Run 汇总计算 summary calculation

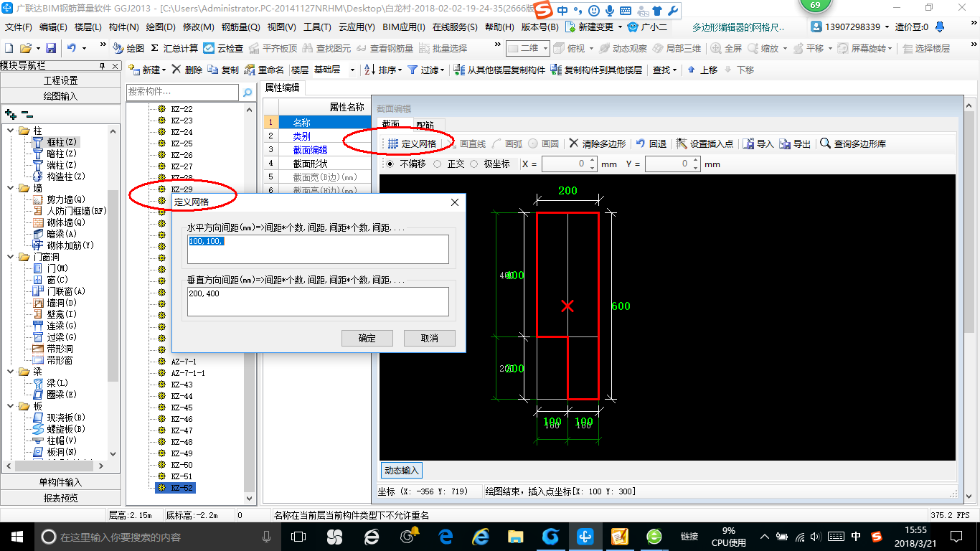point(174,48)
